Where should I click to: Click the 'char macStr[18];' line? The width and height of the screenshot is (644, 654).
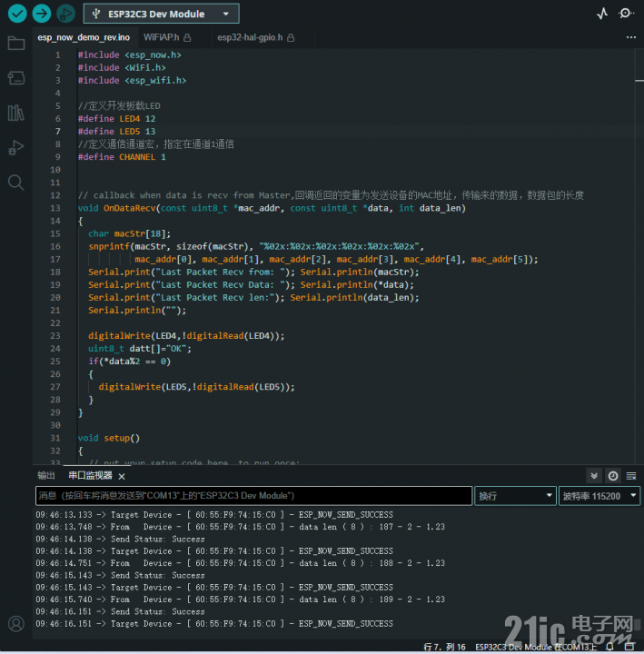tap(129, 233)
